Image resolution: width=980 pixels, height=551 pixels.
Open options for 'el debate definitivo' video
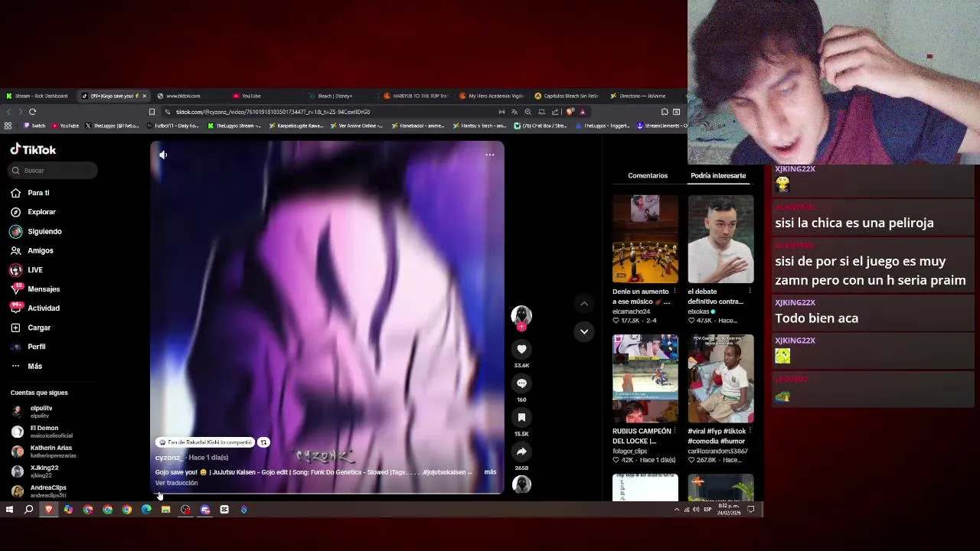pyautogui.click(x=750, y=292)
